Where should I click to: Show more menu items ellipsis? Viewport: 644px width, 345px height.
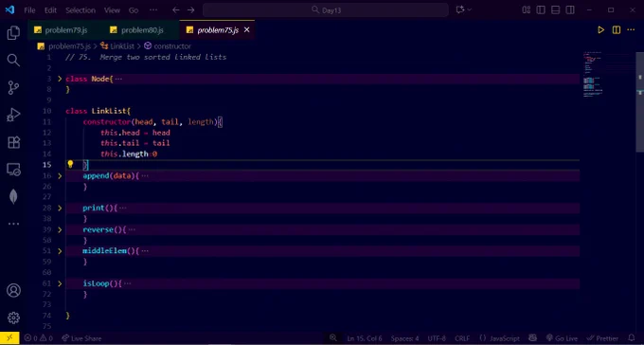(x=153, y=9)
